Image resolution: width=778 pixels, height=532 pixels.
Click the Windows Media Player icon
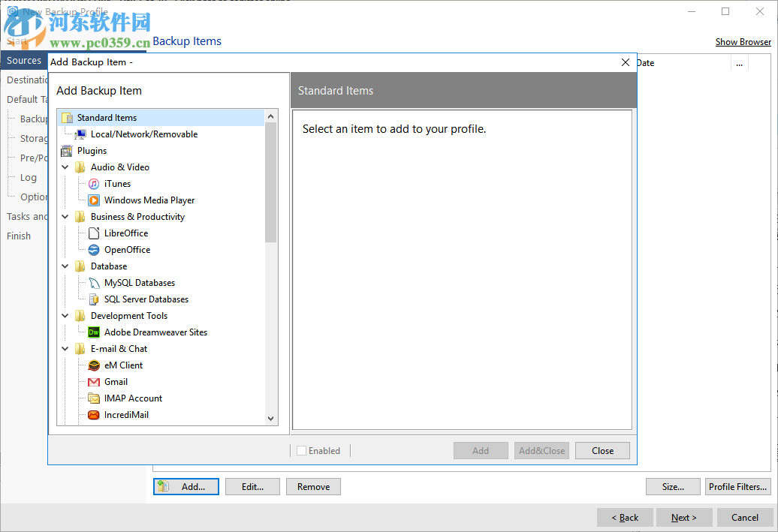pyautogui.click(x=94, y=200)
